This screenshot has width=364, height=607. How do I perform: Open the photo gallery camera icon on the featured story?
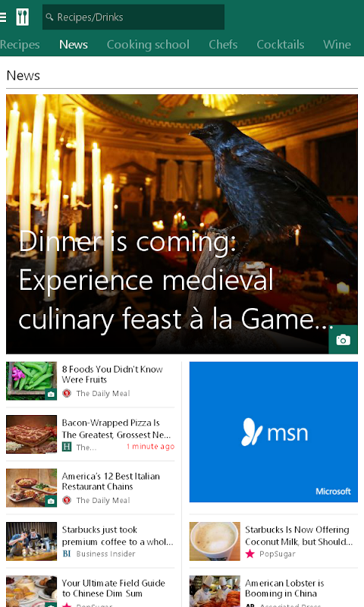pyautogui.click(x=343, y=339)
